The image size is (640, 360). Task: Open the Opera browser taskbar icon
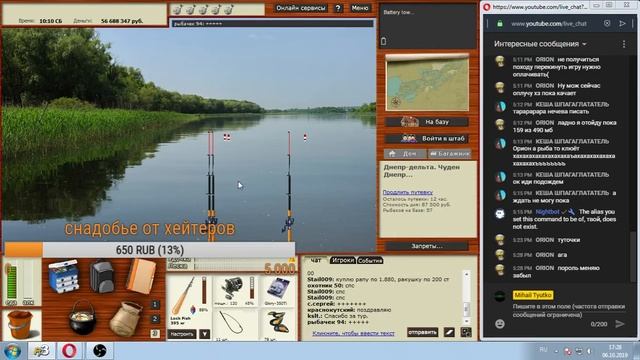pyautogui.click(x=69, y=351)
